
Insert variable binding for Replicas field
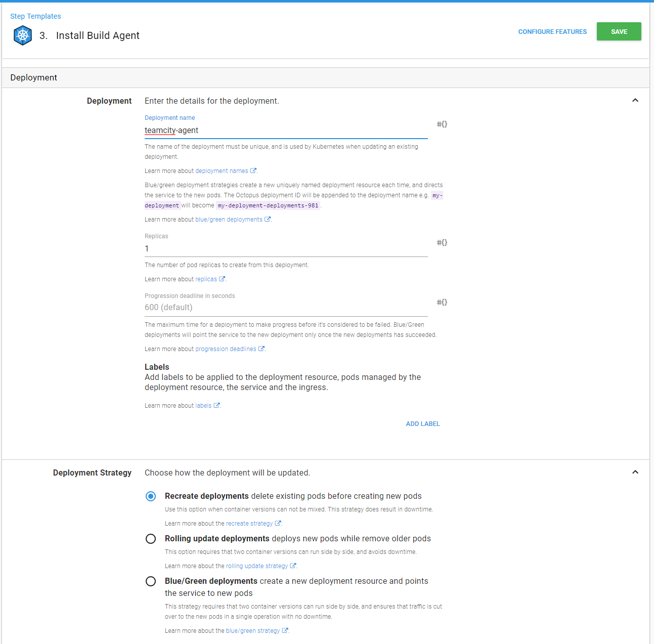[442, 242]
